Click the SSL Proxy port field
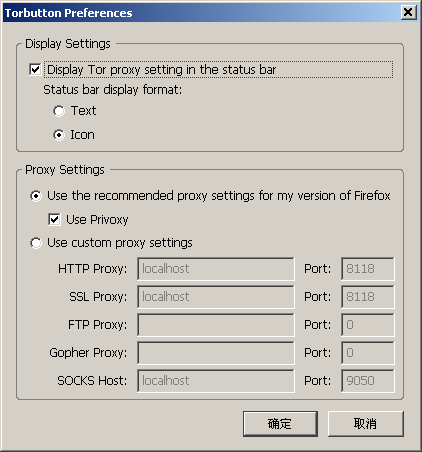The image size is (422, 452). pos(368,297)
